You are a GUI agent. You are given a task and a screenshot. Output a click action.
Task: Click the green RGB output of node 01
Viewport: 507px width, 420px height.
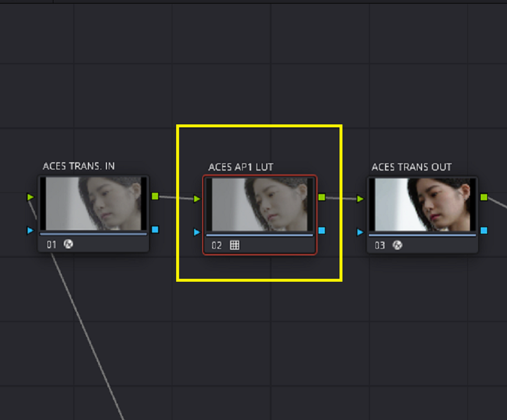(155, 196)
